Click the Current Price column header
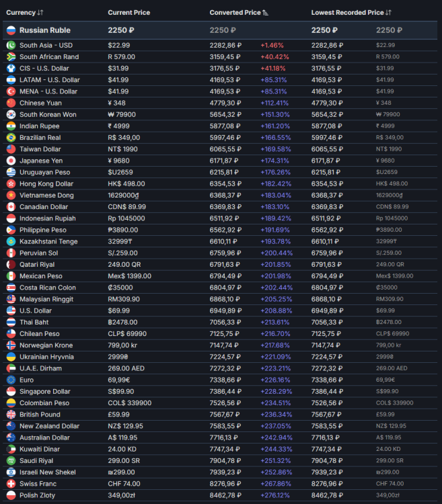The height and width of the screenshot is (504, 442). point(129,13)
